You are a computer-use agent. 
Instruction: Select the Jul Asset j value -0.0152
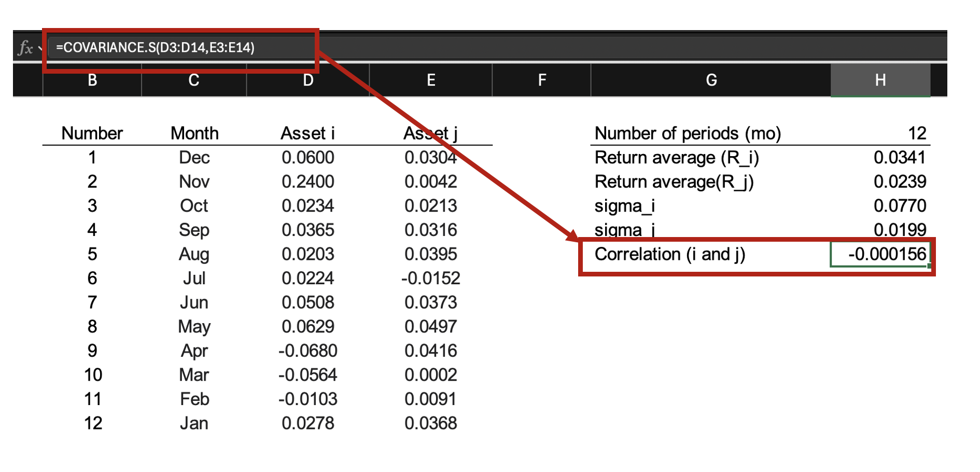coord(430,279)
